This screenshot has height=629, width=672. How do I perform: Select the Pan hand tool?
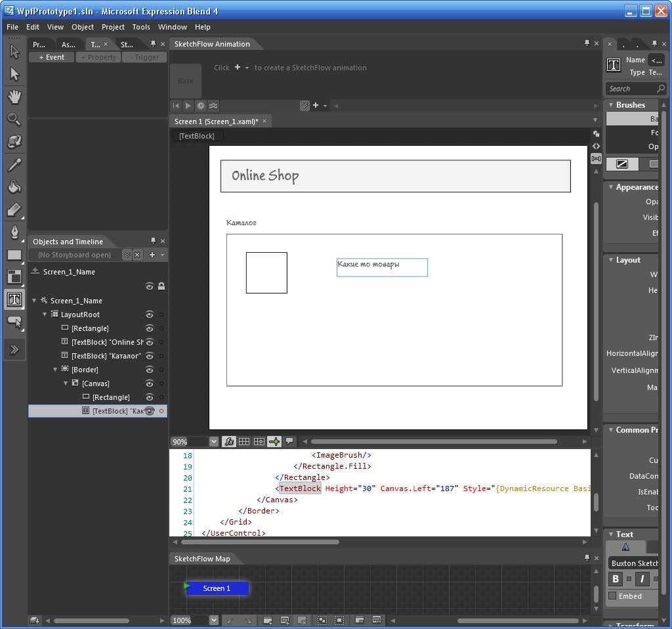(x=14, y=97)
